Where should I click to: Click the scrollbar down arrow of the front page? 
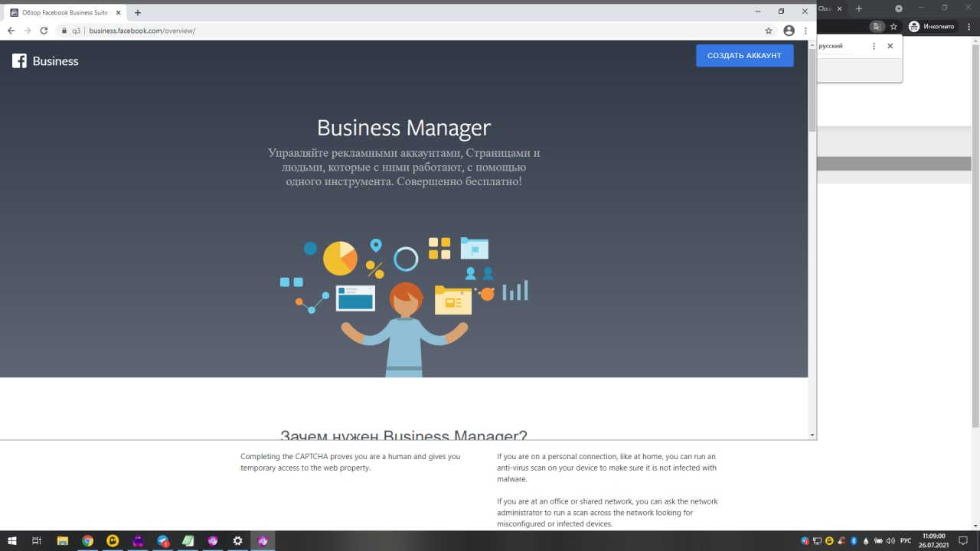point(812,435)
